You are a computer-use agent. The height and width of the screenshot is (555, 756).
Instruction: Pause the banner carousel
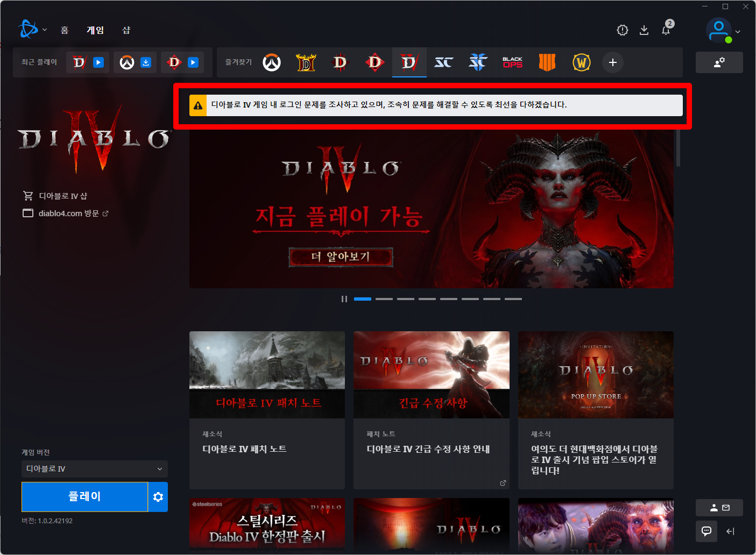pyautogui.click(x=344, y=299)
